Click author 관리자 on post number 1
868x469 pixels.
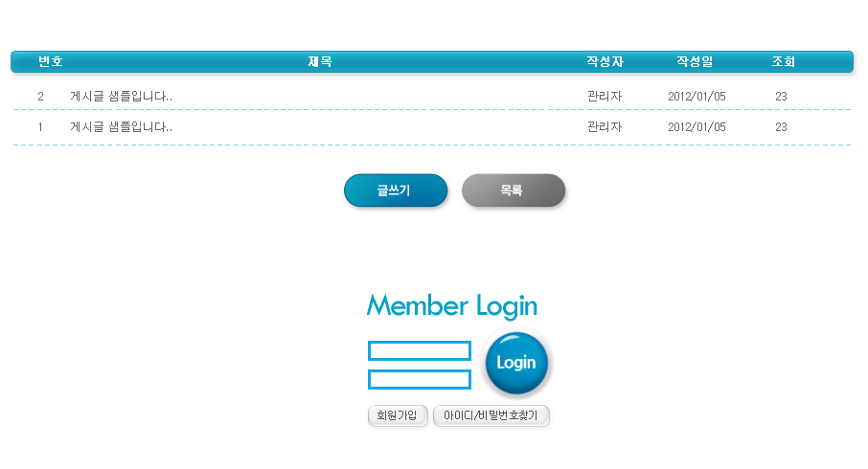click(605, 127)
